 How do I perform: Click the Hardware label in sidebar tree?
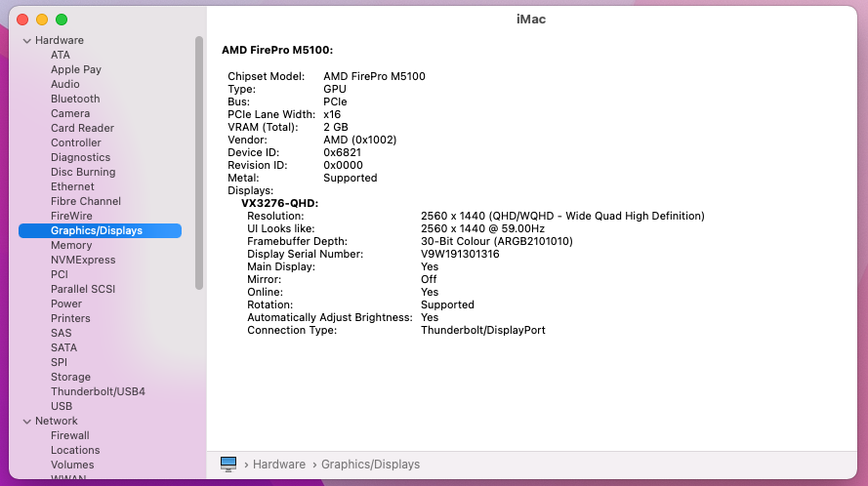[60, 40]
